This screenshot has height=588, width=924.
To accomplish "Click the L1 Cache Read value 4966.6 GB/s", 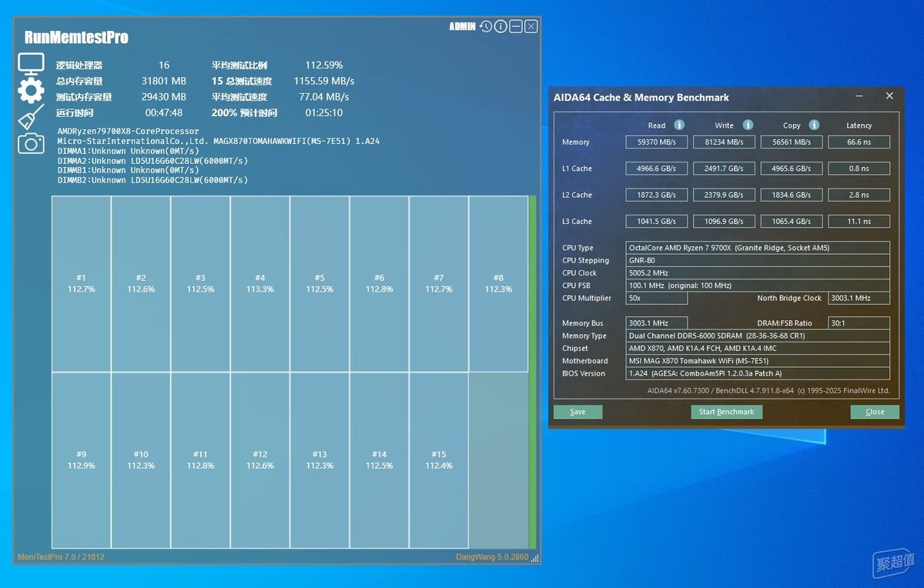I will 657,169.
